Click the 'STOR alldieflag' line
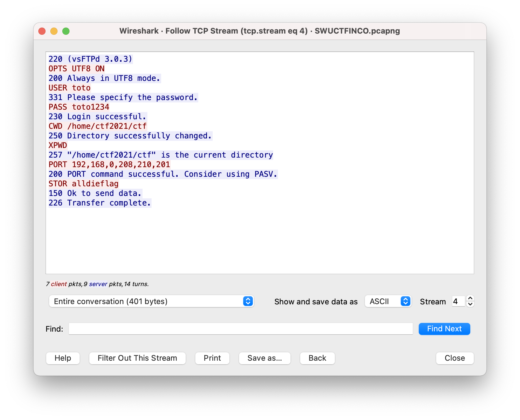520x420 pixels. pyautogui.click(x=84, y=184)
